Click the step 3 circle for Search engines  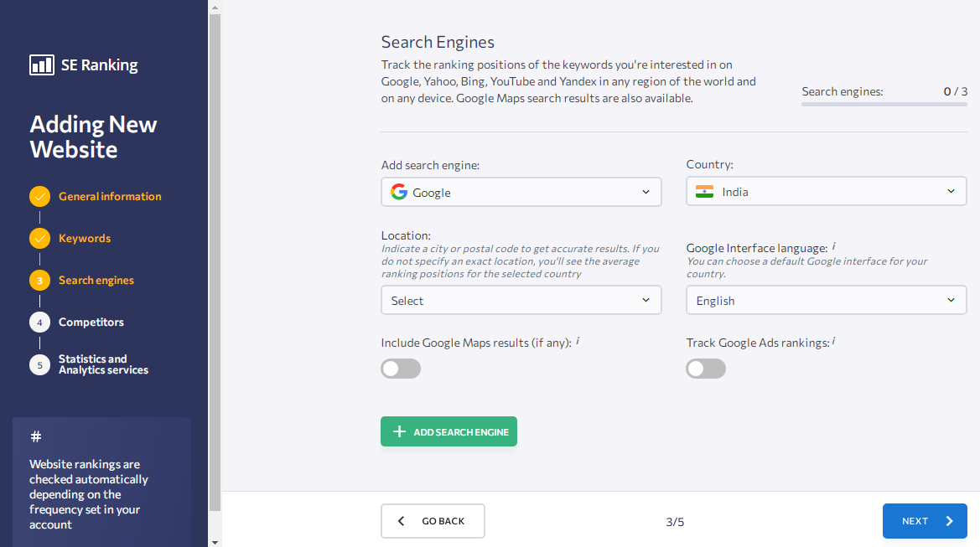[x=39, y=281]
